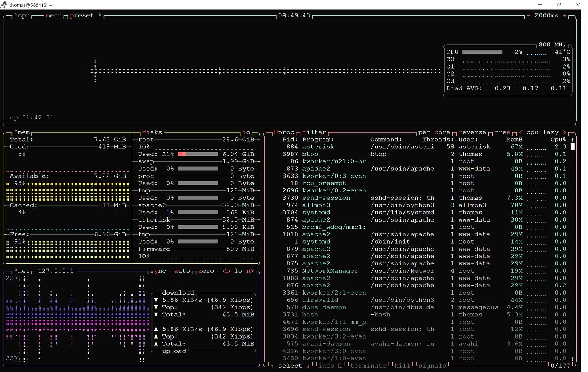Click the User: column header
Screen dimensions: 588x372
[x=468, y=140]
